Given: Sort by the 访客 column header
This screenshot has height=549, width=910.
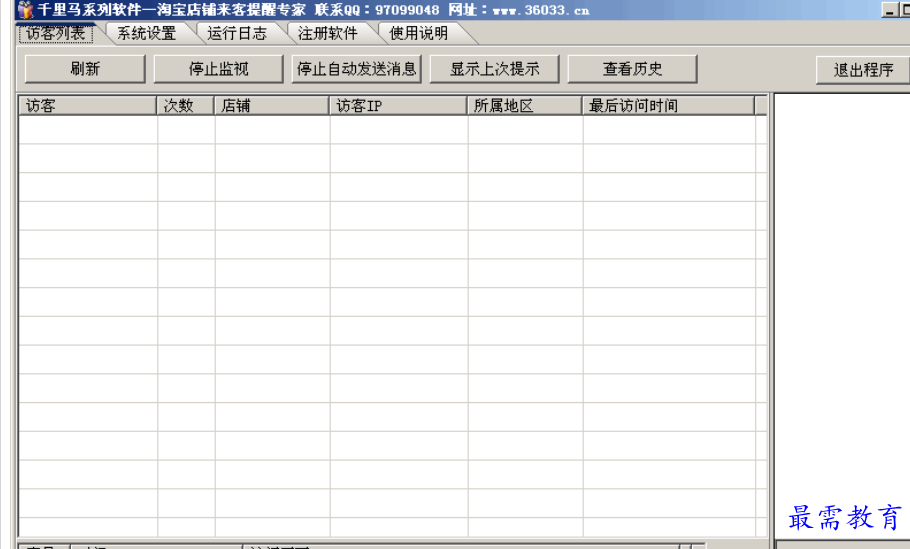Looking at the screenshot, I should click(x=88, y=106).
